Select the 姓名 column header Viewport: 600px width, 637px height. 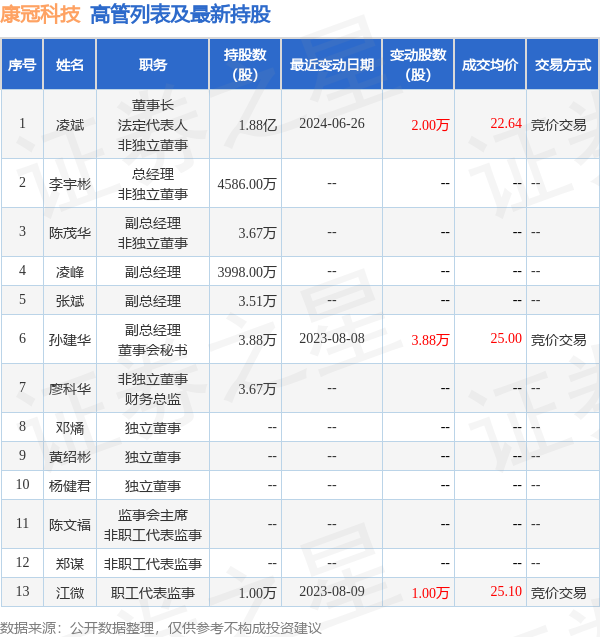[70, 65]
